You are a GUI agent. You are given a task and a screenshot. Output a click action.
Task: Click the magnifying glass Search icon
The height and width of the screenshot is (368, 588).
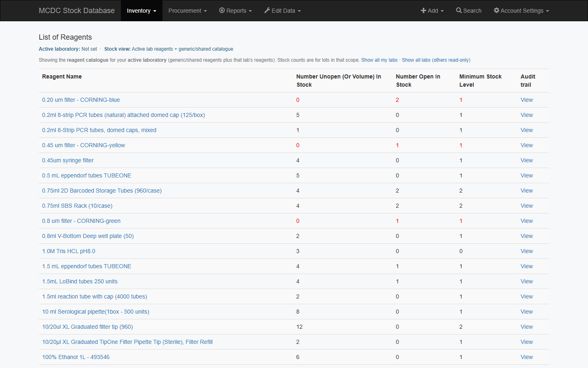pos(459,10)
